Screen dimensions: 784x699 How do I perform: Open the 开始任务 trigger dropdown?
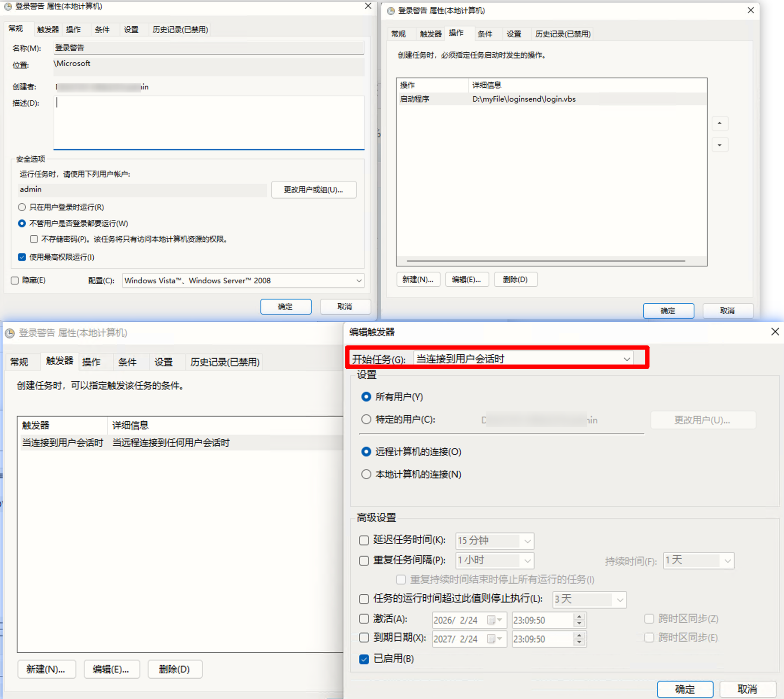click(x=627, y=359)
